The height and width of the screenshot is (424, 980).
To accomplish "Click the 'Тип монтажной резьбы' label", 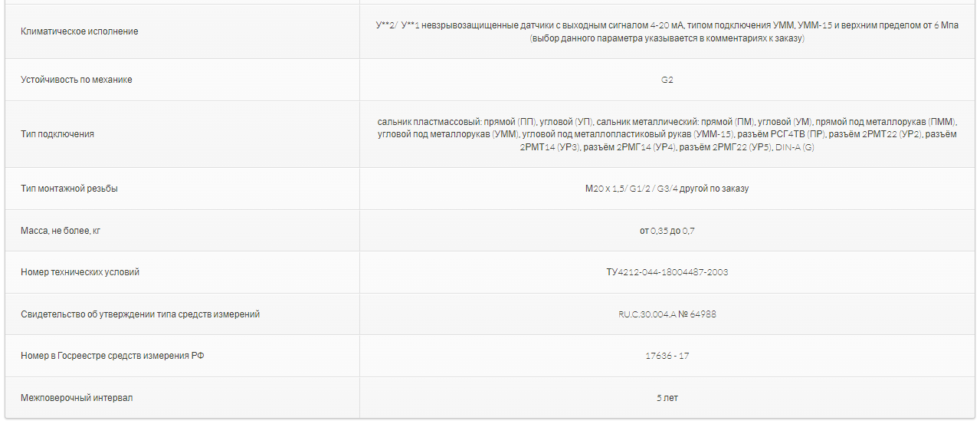I will tap(70, 189).
